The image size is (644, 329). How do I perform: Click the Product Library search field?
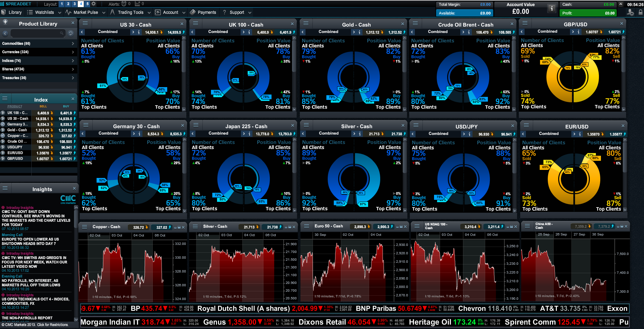35,33
